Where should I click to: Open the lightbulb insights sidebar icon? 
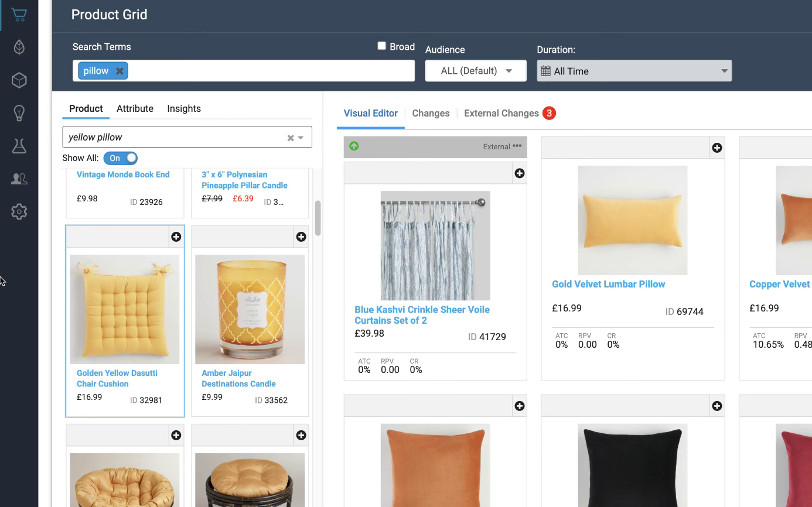click(x=19, y=113)
